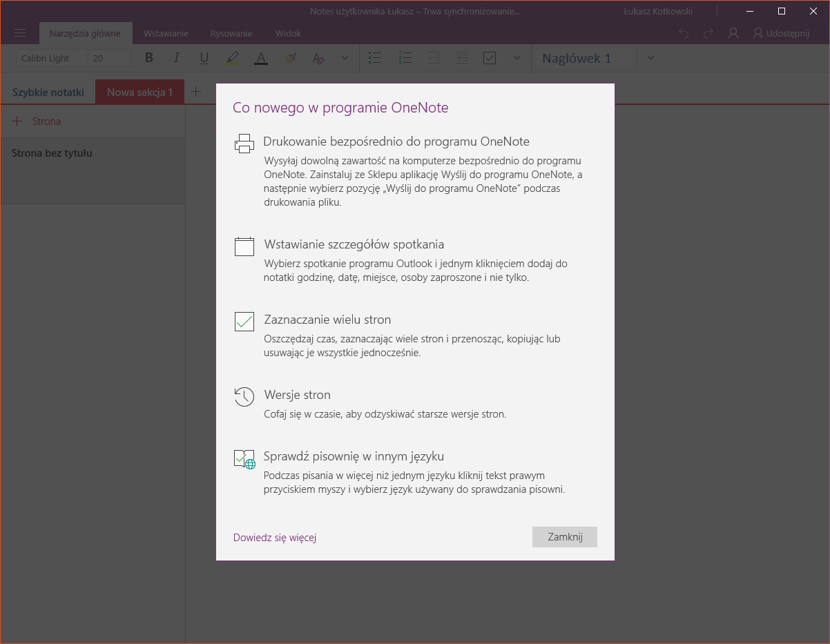Click the Wersje stron heading

pos(297,395)
